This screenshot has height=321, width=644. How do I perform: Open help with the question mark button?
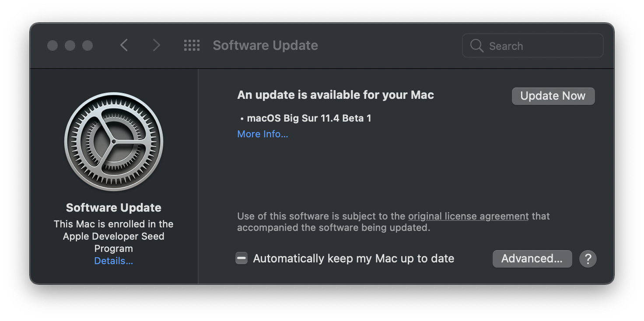coord(588,259)
